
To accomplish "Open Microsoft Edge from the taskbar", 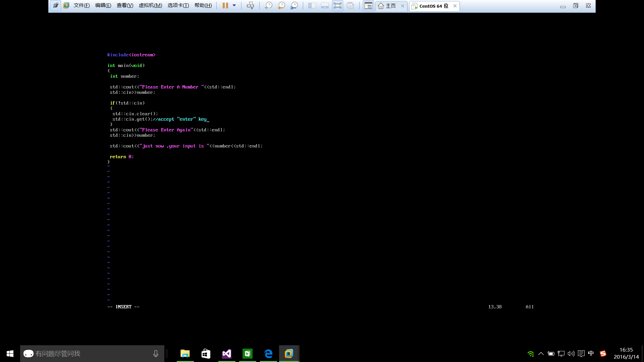I will point(268,354).
